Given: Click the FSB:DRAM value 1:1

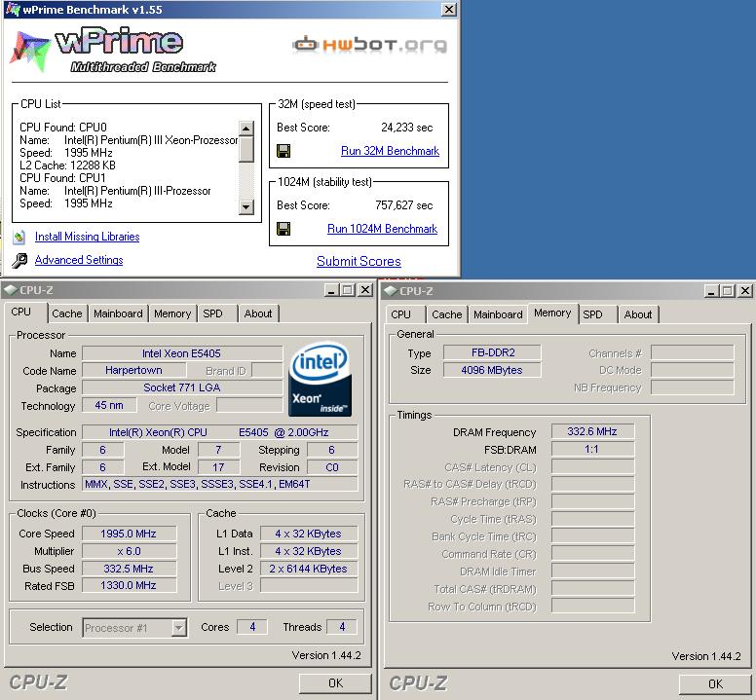Looking at the screenshot, I should (x=592, y=449).
